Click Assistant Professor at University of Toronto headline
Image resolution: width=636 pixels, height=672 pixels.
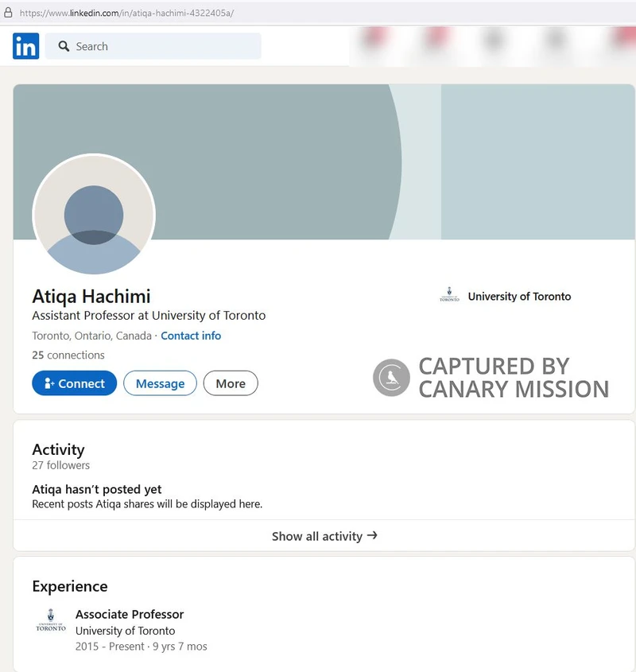click(x=149, y=316)
